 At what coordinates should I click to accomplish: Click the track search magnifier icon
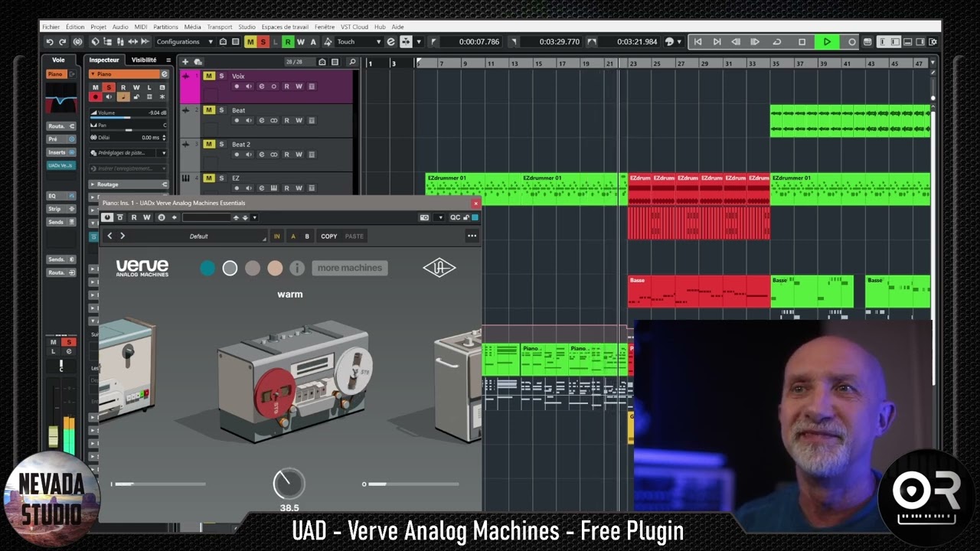(x=352, y=62)
